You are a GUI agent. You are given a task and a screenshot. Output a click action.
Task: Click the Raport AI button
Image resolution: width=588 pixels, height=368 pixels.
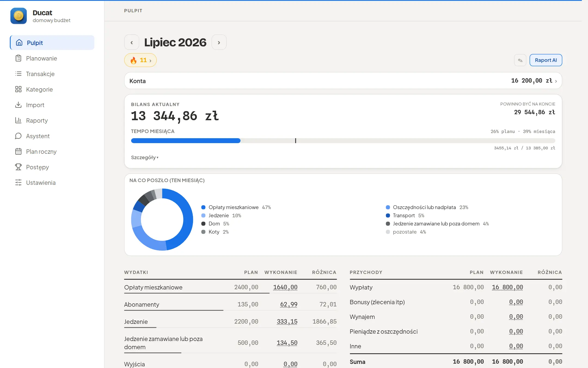click(x=546, y=60)
